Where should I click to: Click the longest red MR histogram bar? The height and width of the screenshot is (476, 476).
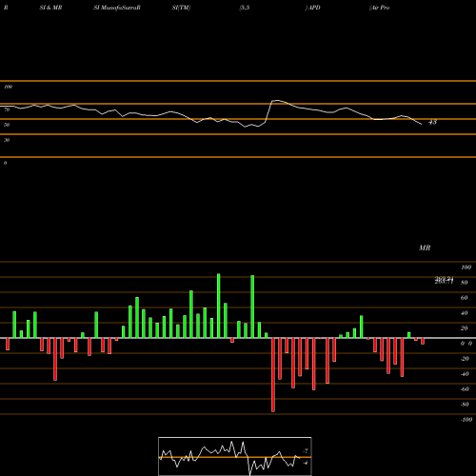pyautogui.click(x=273, y=375)
